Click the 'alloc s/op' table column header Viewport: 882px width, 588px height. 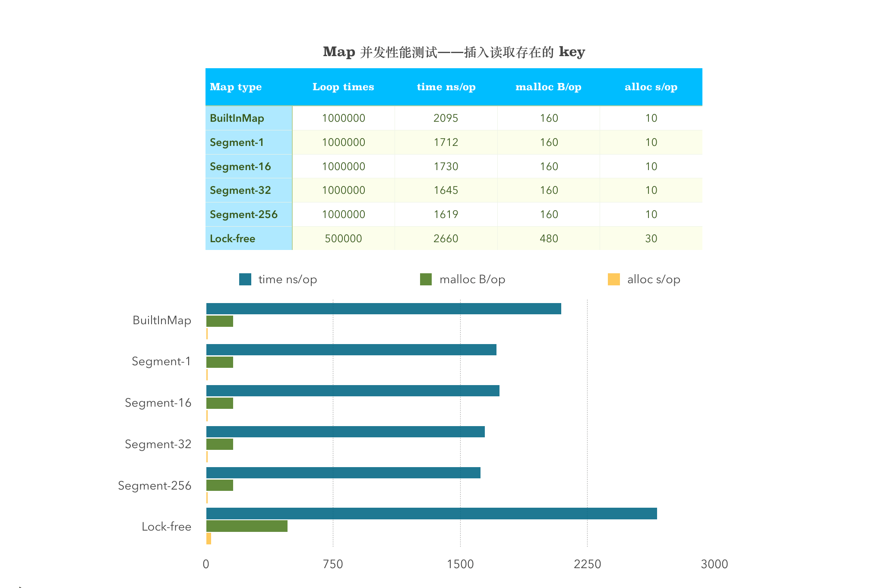[651, 87]
